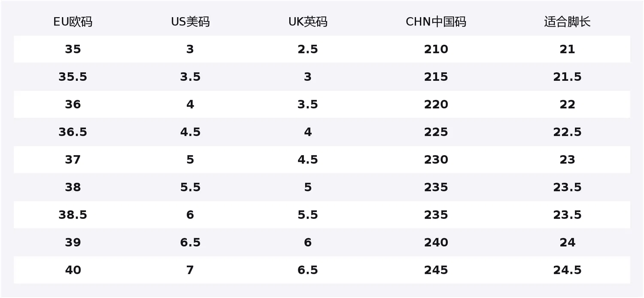644x298 pixels.
Task: Click the US美码 column header
Action: click(x=190, y=22)
